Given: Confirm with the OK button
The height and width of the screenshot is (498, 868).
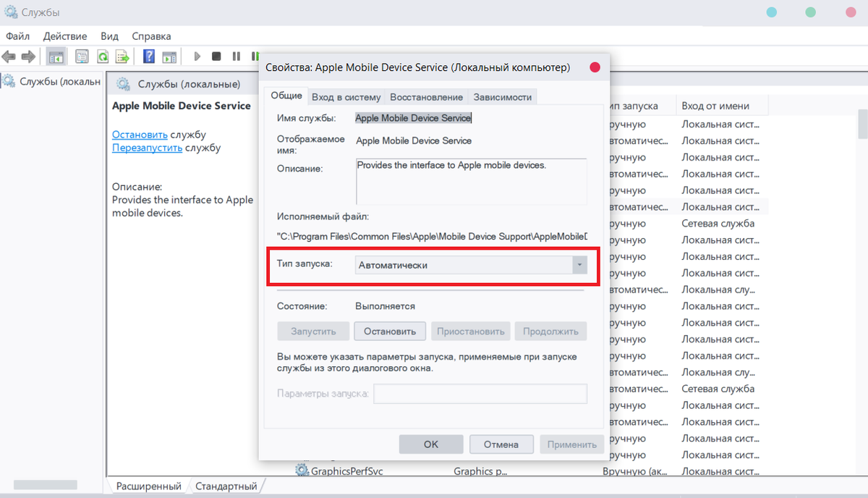Looking at the screenshot, I should pos(431,444).
